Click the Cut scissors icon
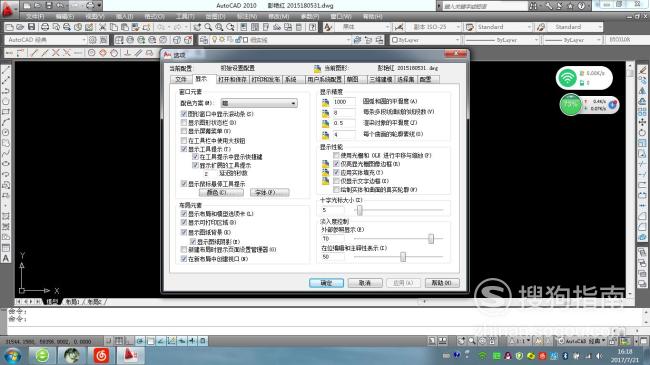650x365 pixels. click(x=102, y=27)
